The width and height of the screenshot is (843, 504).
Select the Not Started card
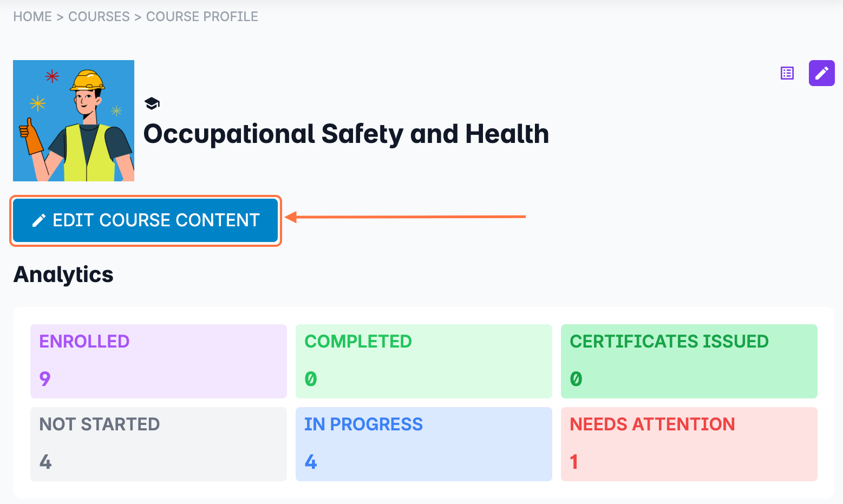coord(159,444)
